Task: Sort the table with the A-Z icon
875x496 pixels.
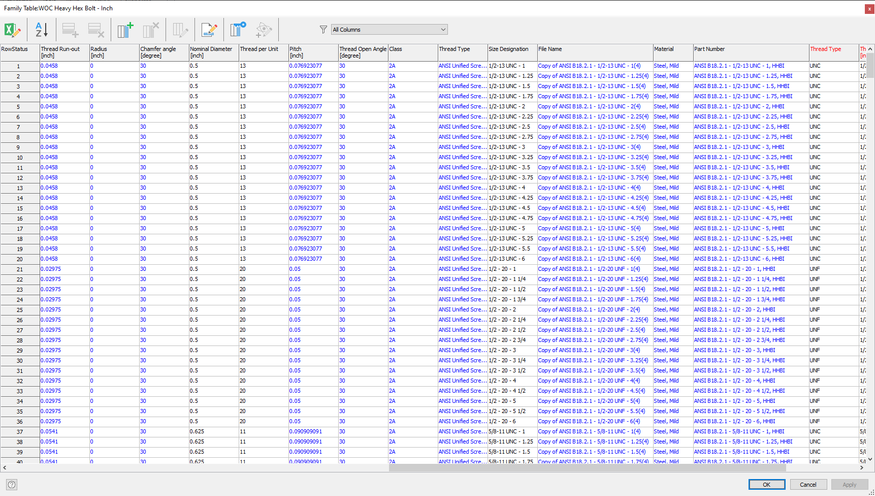Action: coord(41,30)
